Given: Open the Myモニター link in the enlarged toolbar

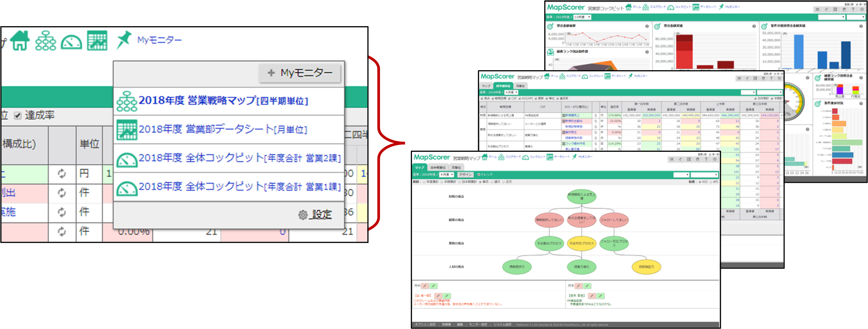Looking at the screenshot, I should click(x=160, y=40).
